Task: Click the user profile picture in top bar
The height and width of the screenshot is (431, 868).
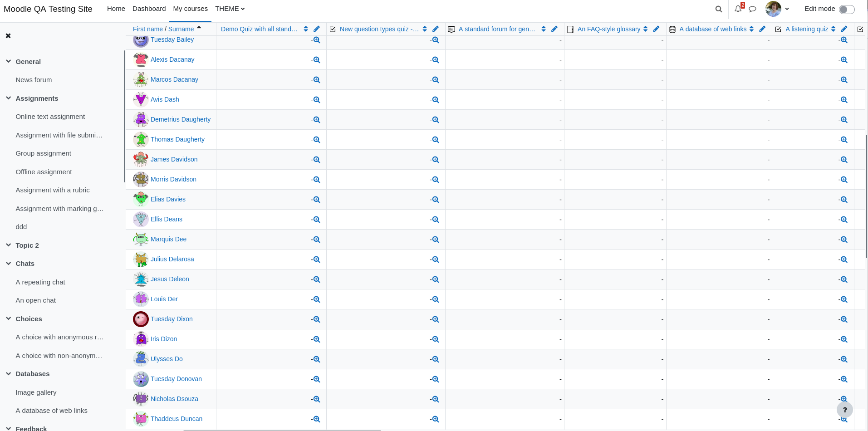Action: click(773, 9)
